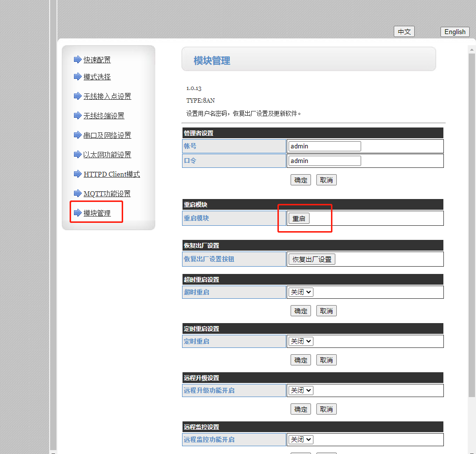The width and height of the screenshot is (476, 454).
Task: Click the arrow icon beside 无线接入点设置
Action: point(77,96)
